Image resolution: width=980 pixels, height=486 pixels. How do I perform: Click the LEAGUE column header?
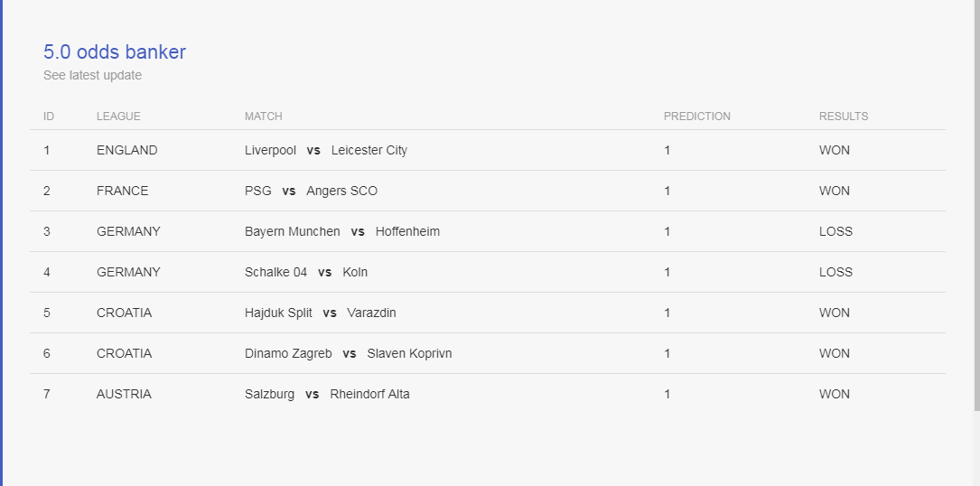click(x=118, y=117)
